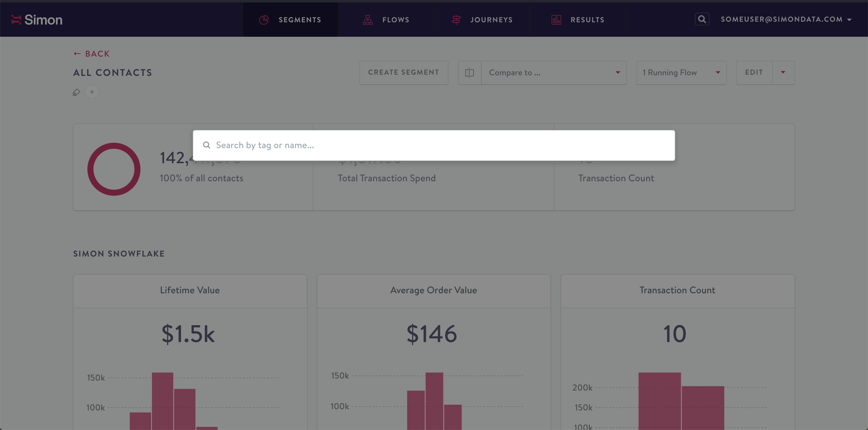Click the magnifier icon inside search box

coord(206,145)
